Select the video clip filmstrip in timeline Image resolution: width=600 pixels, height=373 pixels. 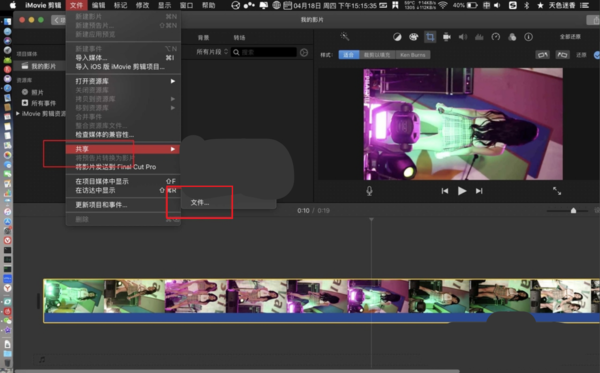(321, 301)
